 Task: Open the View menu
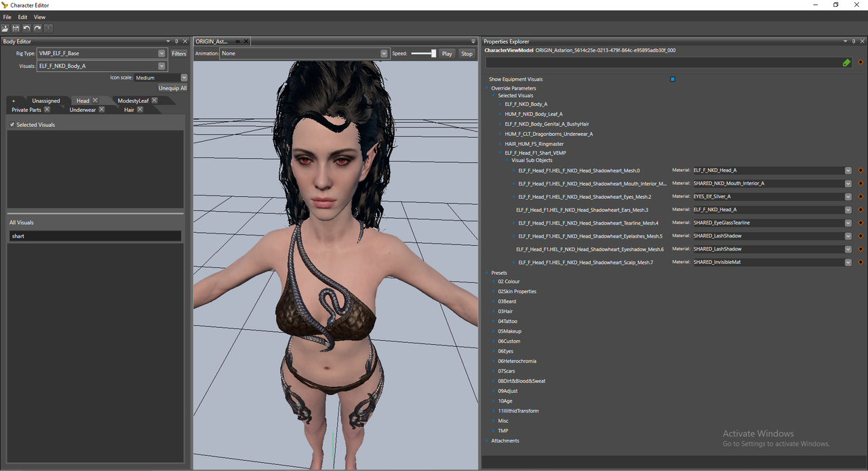click(x=40, y=17)
